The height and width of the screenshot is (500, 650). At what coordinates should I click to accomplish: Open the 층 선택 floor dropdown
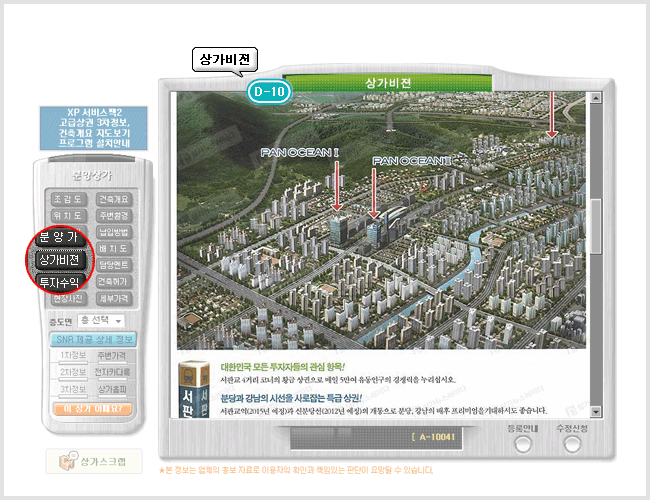click(x=101, y=321)
